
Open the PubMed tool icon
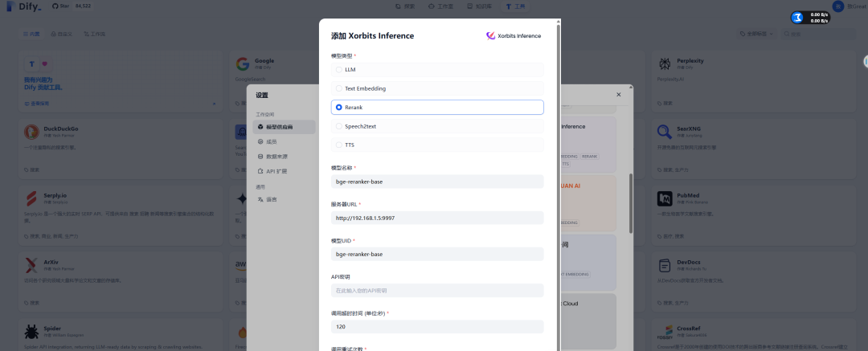(665, 198)
